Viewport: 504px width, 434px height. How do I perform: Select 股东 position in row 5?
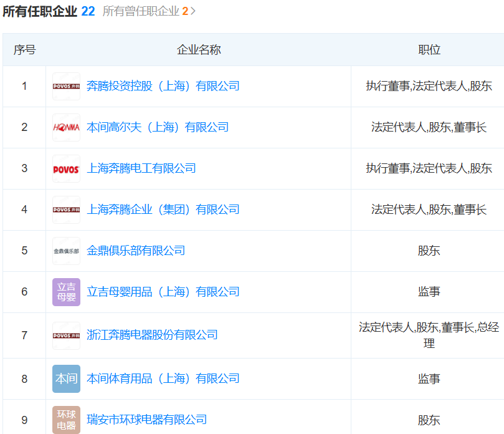point(429,251)
